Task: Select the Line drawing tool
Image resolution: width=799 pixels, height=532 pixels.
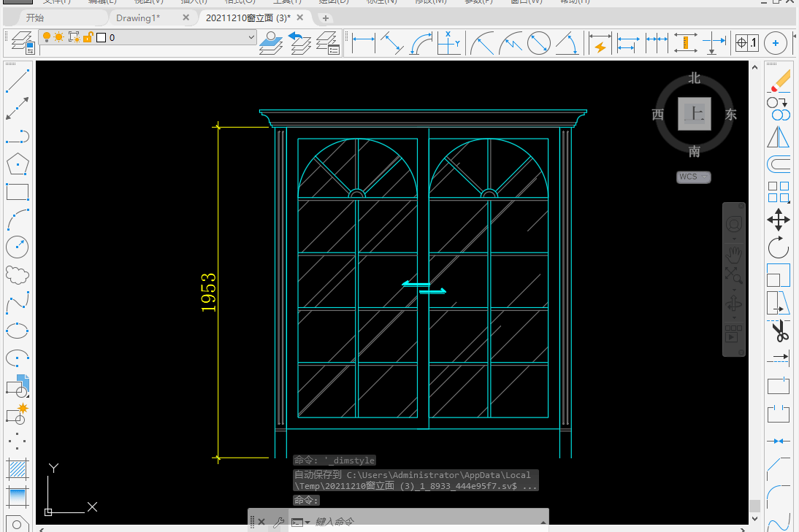Action: click(x=17, y=80)
